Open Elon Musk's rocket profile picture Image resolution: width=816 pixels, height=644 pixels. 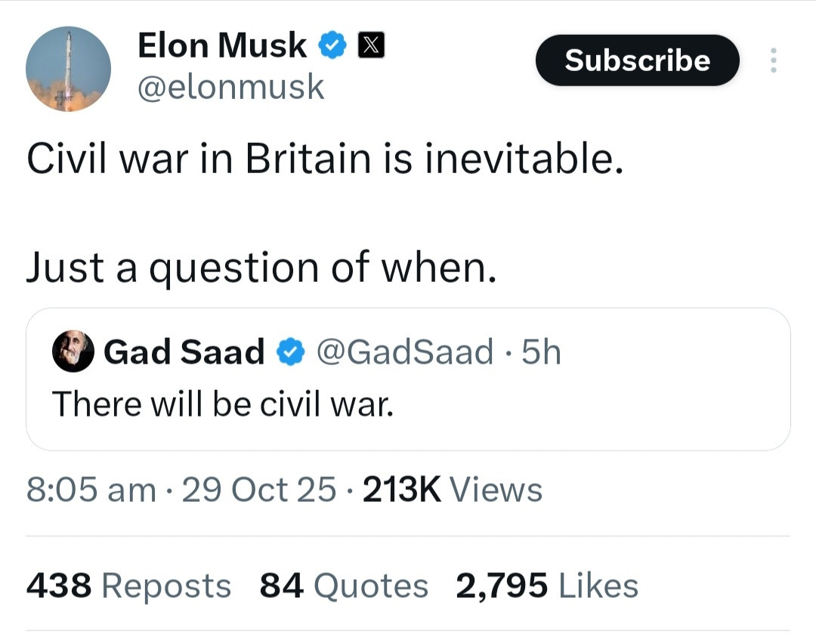click(x=69, y=70)
